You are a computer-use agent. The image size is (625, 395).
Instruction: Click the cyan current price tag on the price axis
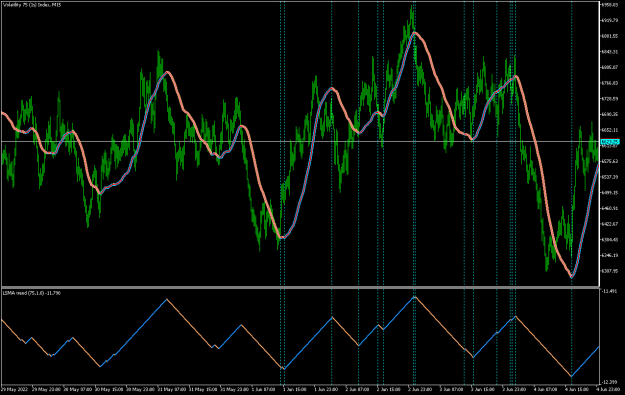pyautogui.click(x=610, y=141)
